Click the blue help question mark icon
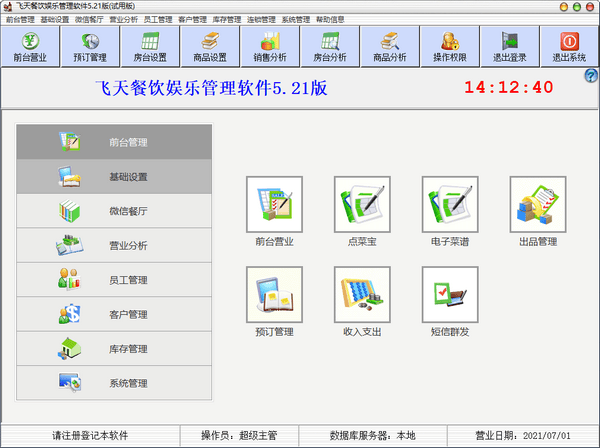This screenshot has width=600, height=448. (590, 76)
